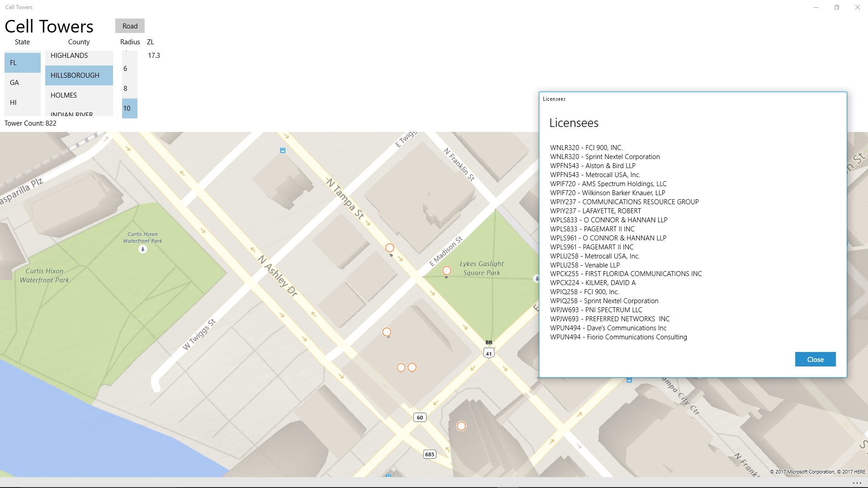This screenshot has height=488, width=868.
Task: Close the Licensees dialog
Action: click(815, 360)
